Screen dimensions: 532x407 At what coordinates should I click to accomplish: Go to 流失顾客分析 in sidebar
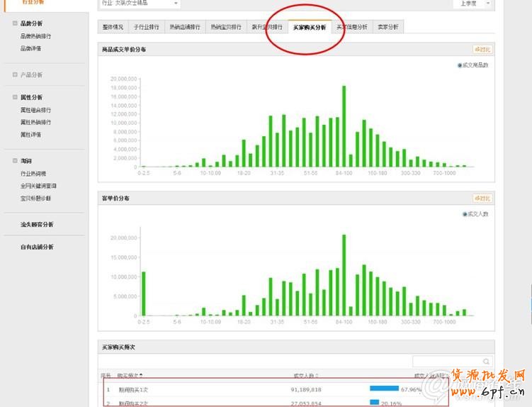37,225
